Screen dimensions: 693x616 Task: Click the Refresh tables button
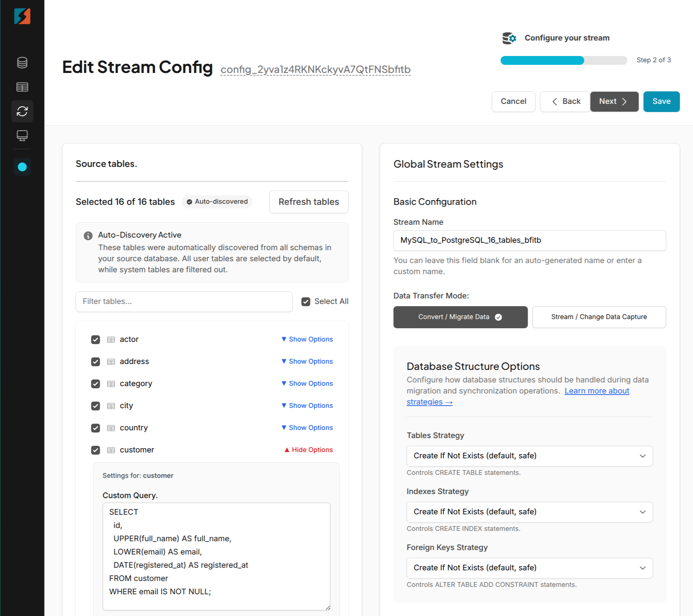(x=309, y=202)
